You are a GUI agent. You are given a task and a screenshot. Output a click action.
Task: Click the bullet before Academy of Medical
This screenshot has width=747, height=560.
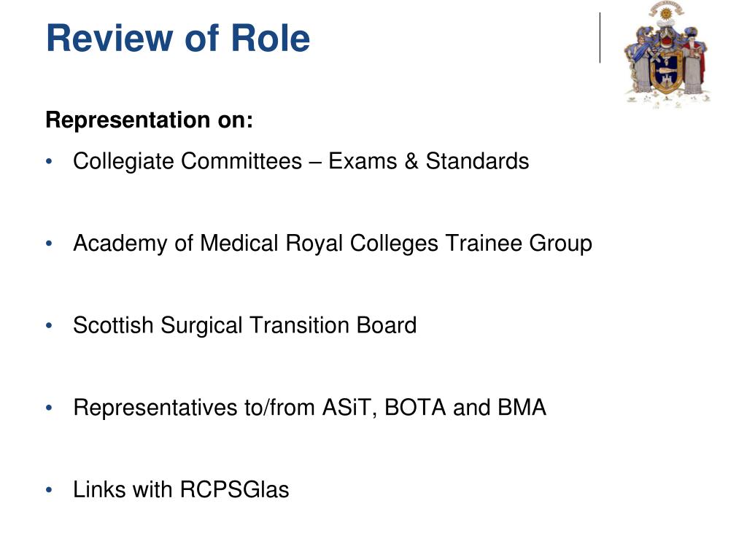[x=49, y=244]
